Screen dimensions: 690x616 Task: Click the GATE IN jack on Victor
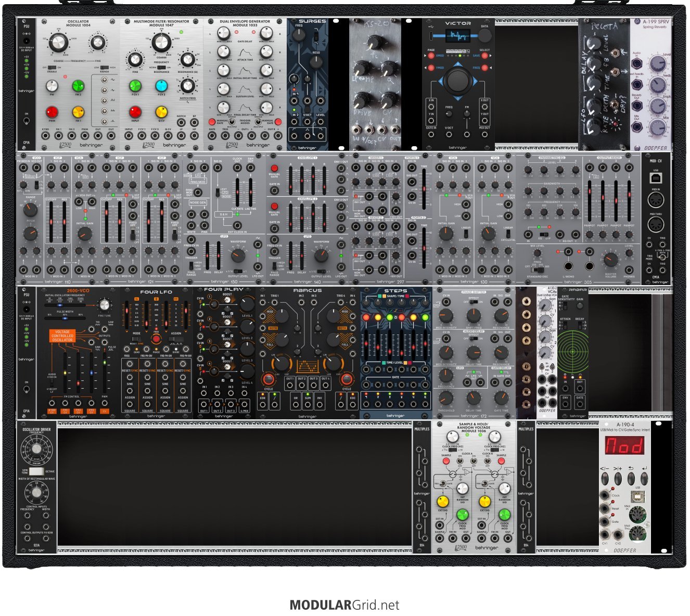[x=431, y=134]
